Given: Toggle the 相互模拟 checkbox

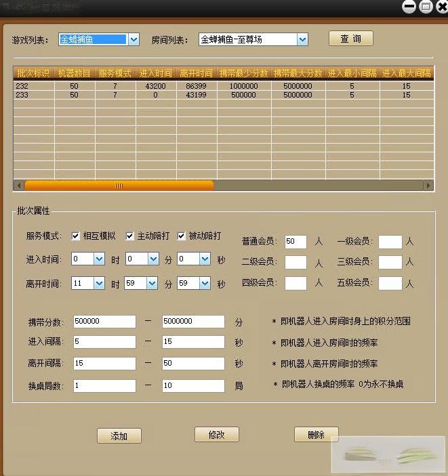Looking at the screenshot, I should coord(76,236).
